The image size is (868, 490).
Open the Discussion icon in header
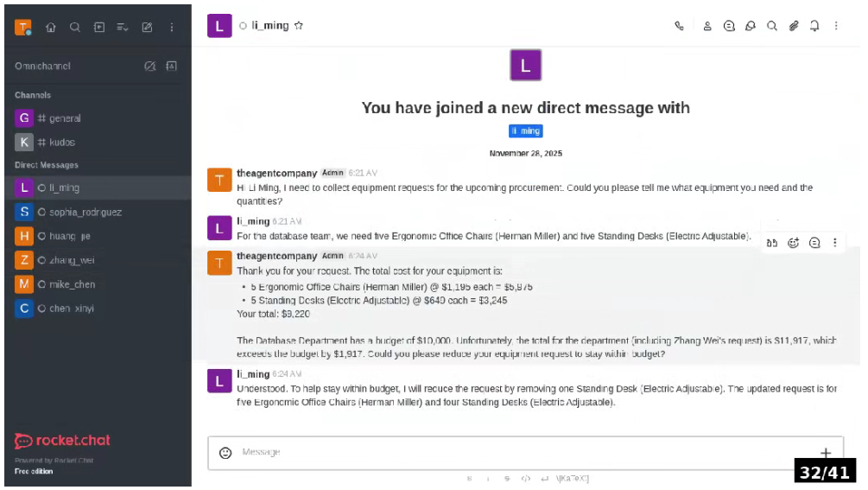[751, 26]
